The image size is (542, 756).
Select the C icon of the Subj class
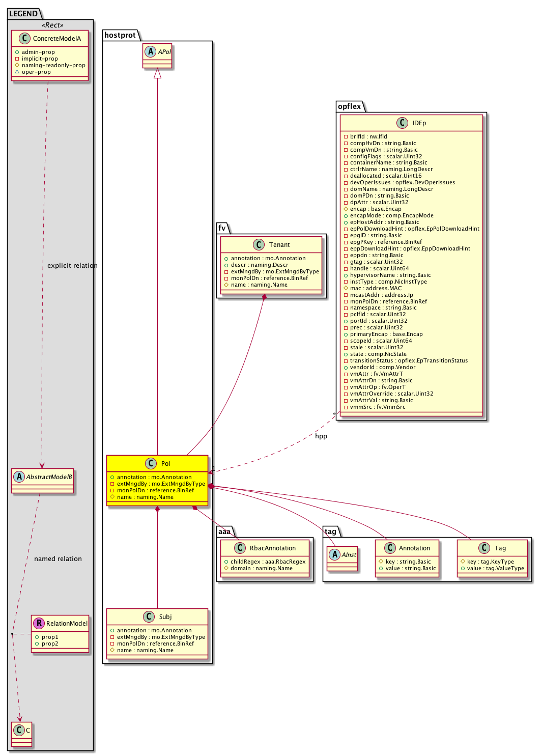coord(149,617)
